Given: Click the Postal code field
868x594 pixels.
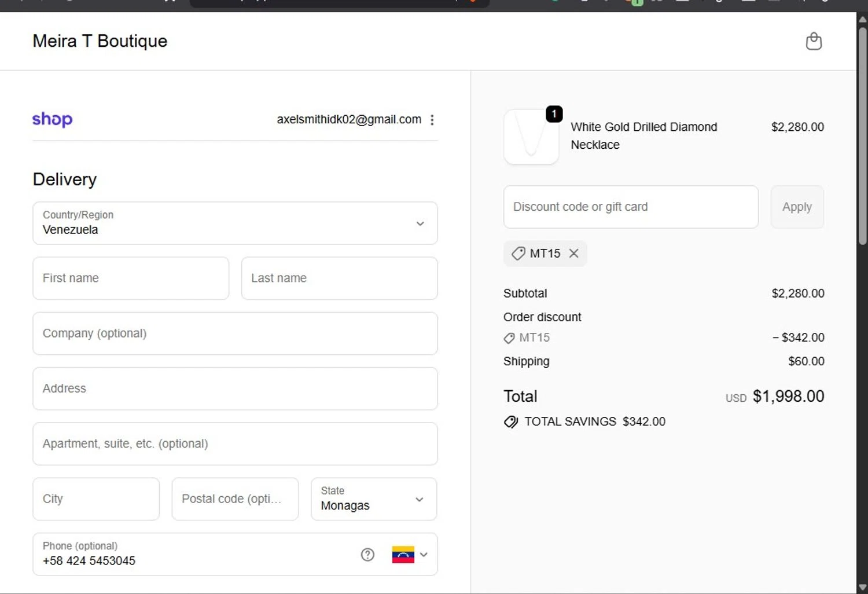Looking at the screenshot, I should pos(235,499).
